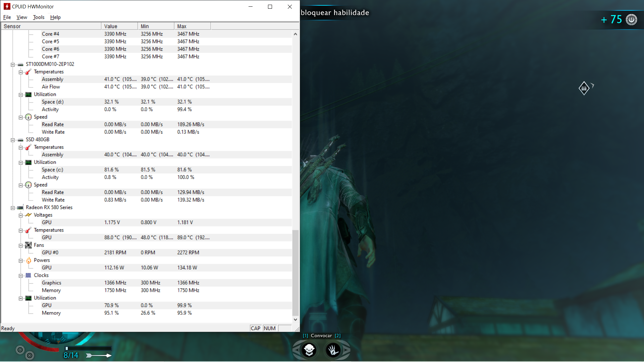The image size is (644, 362).
Task: Collapse the SSD 480GB Temperatures group
Action: pyautogui.click(x=21, y=147)
